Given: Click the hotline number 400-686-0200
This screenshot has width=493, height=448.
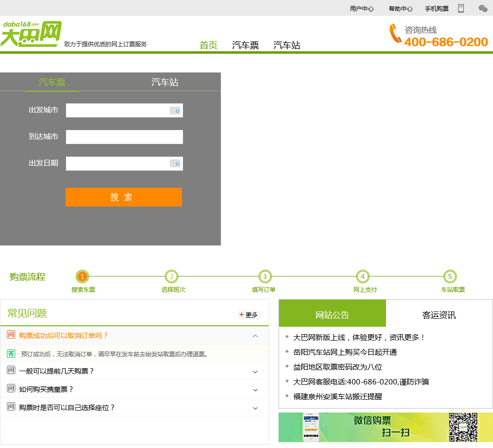Looking at the screenshot, I should tap(446, 42).
